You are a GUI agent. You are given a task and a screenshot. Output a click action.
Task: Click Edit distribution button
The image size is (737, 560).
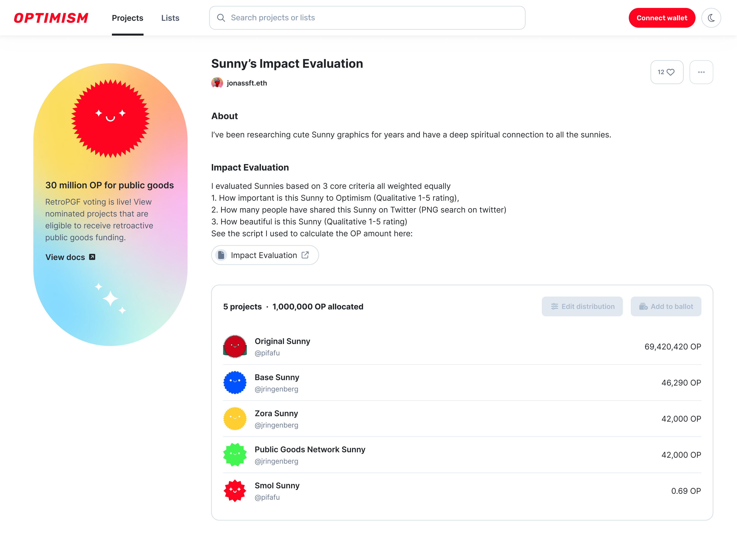click(x=582, y=306)
